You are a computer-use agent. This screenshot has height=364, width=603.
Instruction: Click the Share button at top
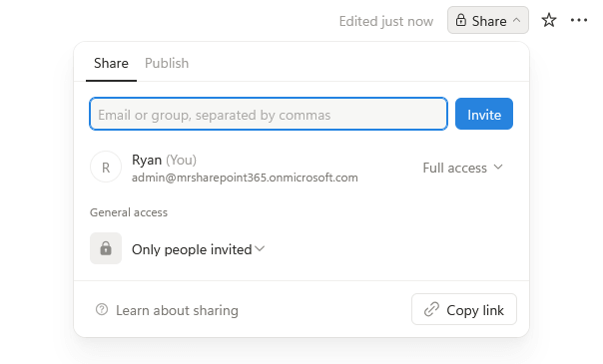[x=487, y=20]
